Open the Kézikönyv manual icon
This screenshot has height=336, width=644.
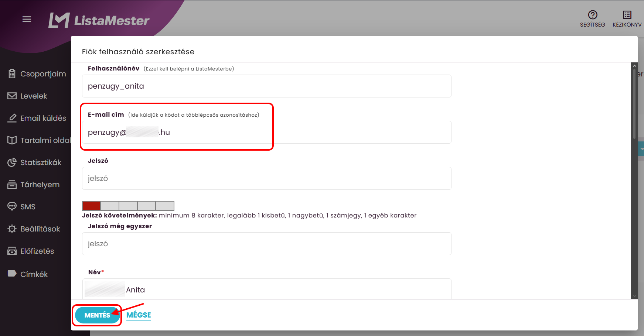tap(627, 15)
